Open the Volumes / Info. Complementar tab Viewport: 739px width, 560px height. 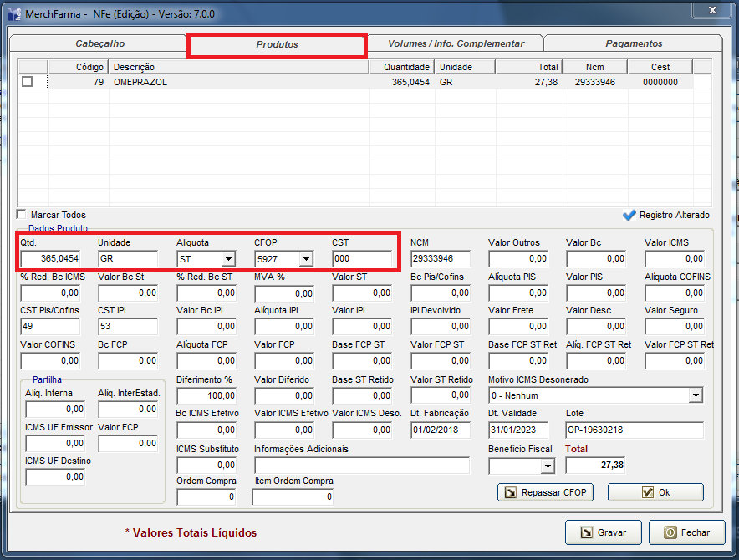[x=456, y=43]
